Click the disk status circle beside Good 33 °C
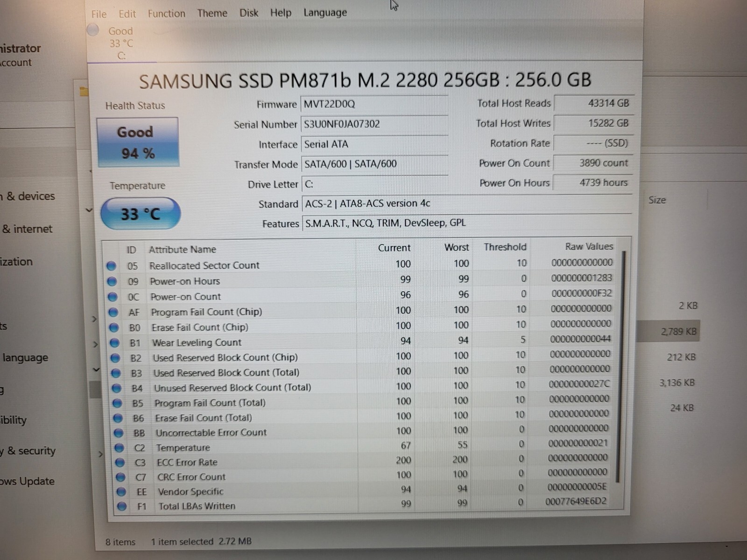Viewport: 747px width, 560px height. tap(93, 30)
